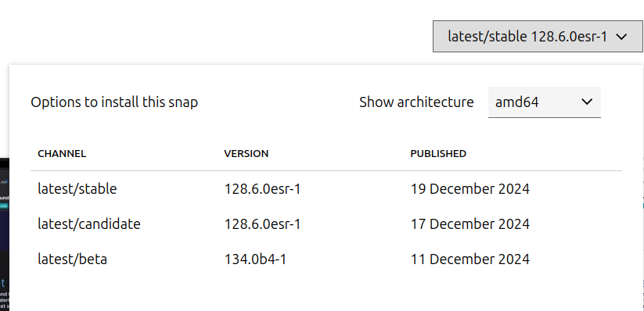Click the 19 December 2024 published date
This screenshot has height=311, width=644.
[x=470, y=189]
